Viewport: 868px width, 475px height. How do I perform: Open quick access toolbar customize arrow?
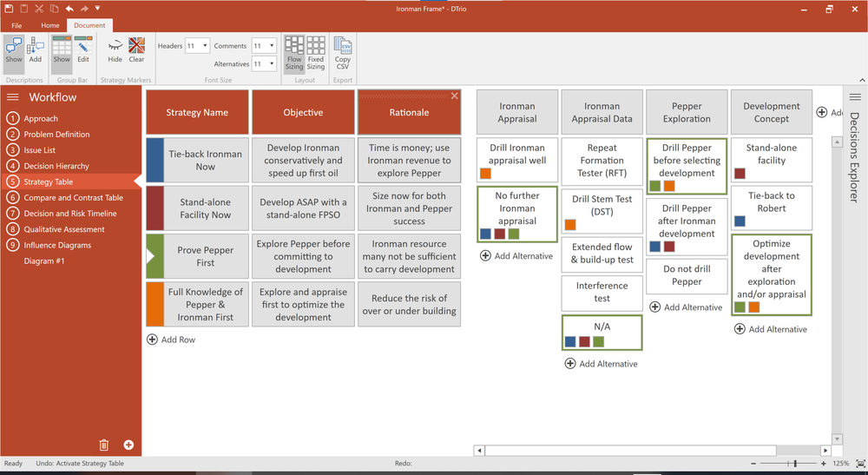[97, 9]
